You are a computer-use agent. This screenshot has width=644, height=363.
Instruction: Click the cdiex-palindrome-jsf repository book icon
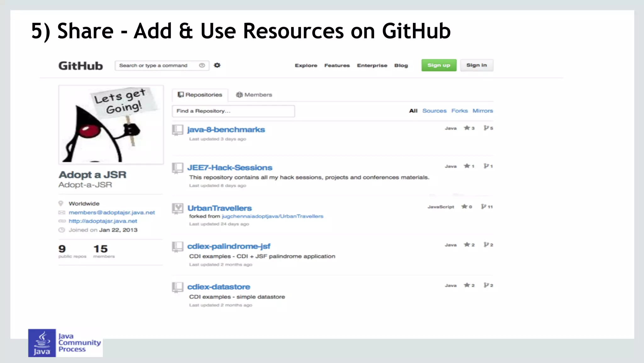pos(177,247)
